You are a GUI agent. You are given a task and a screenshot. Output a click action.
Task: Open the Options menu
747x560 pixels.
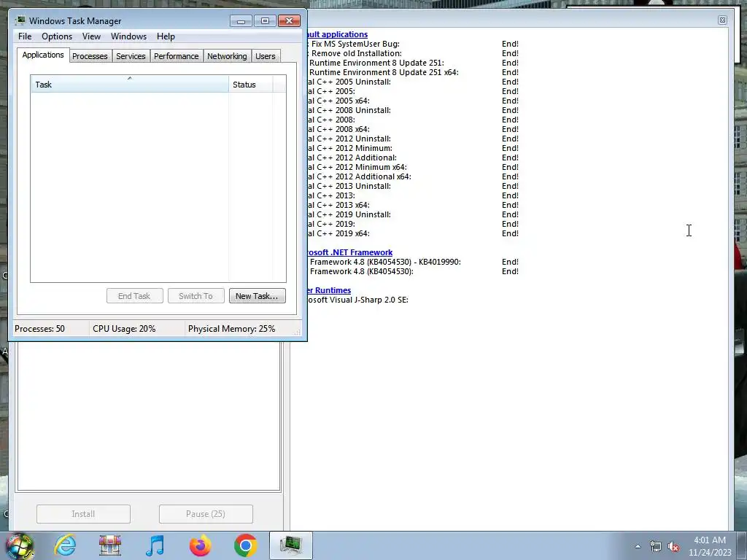click(x=57, y=36)
